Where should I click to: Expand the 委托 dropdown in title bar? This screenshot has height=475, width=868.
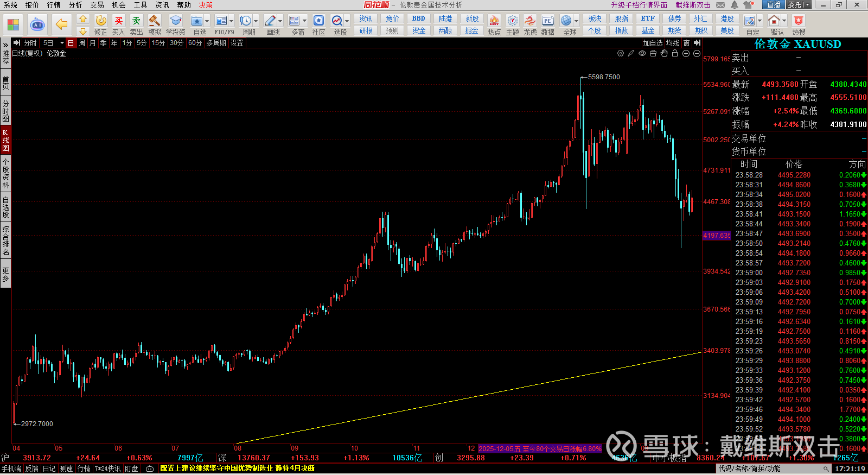pyautogui.click(x=807, y=5)
